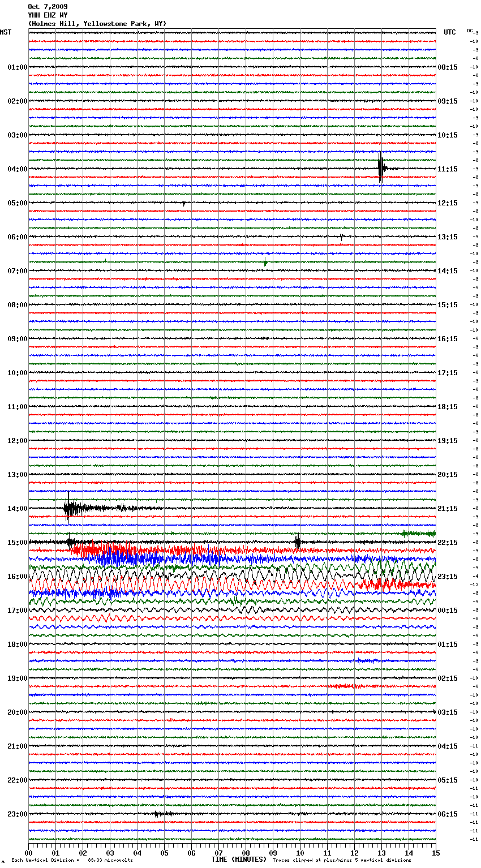Screen dimensions: 481x868
Task: Click '(Holmes Hill, Yellowstone Park, WY)' station name
Action: [x=97, y=24]
